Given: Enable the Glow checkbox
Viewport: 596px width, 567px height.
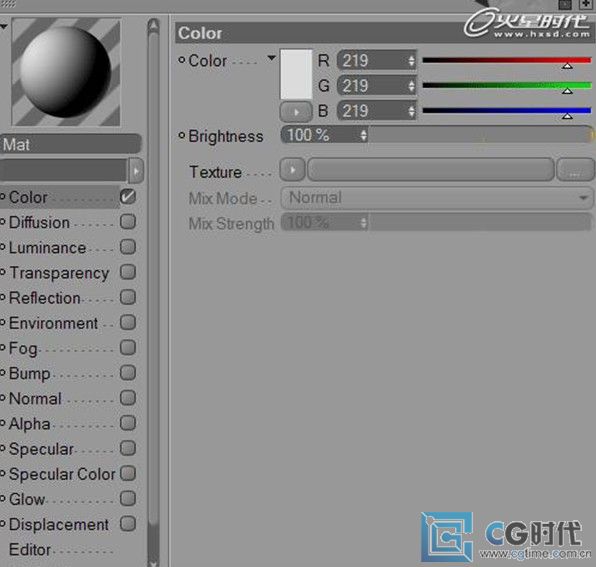Looking at the screenshot, I should [128, 499].
